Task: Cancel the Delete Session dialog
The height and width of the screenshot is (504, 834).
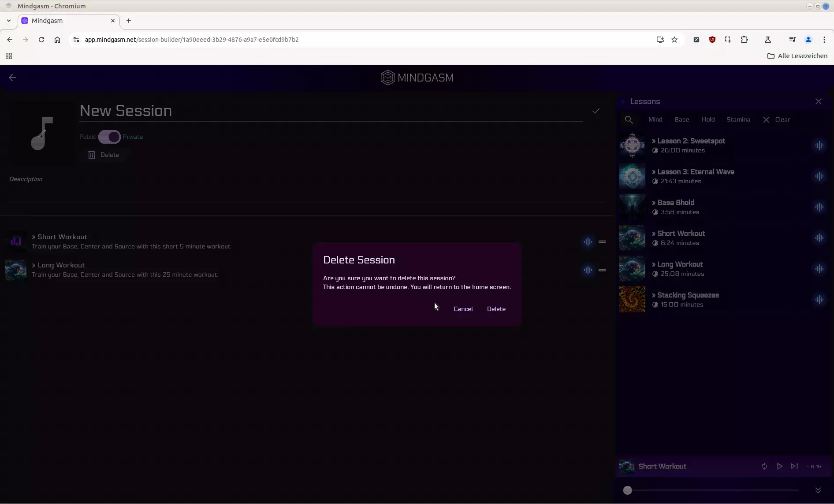Action: click(x=463, y=309)
